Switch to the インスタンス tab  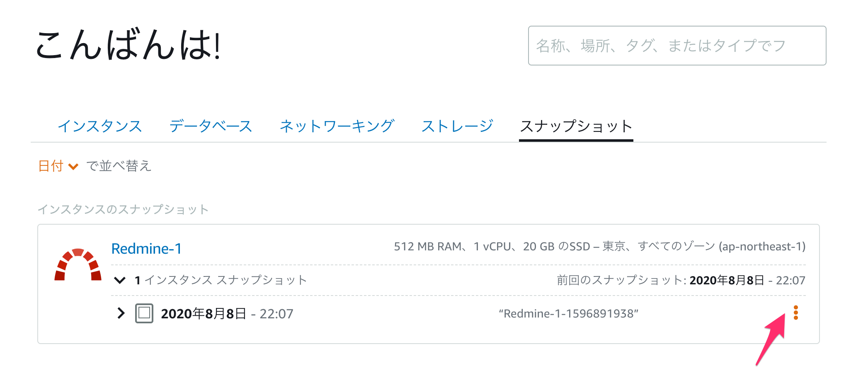tap(101, 126)
